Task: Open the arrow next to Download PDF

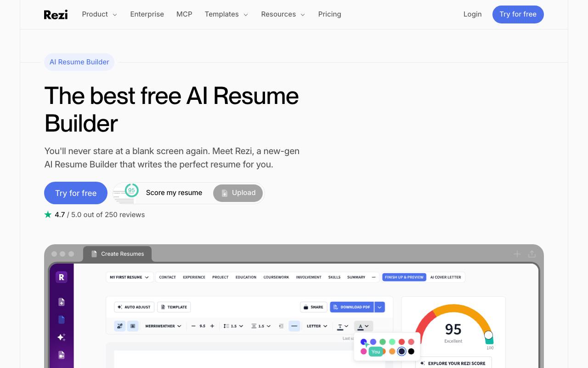Action: click(379, 307)
